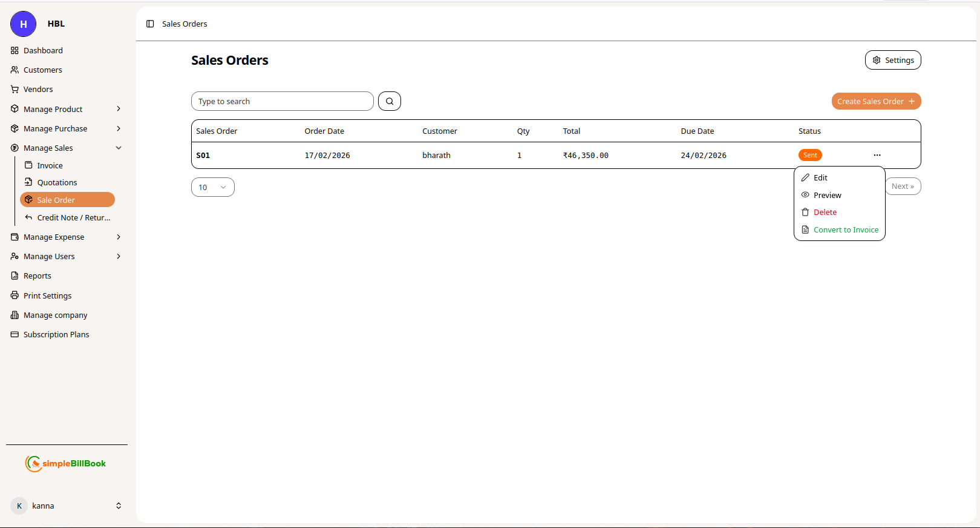The image size is (980, 528).
Task: Open Print Settings in the sidebar
Action: point(47,295)
